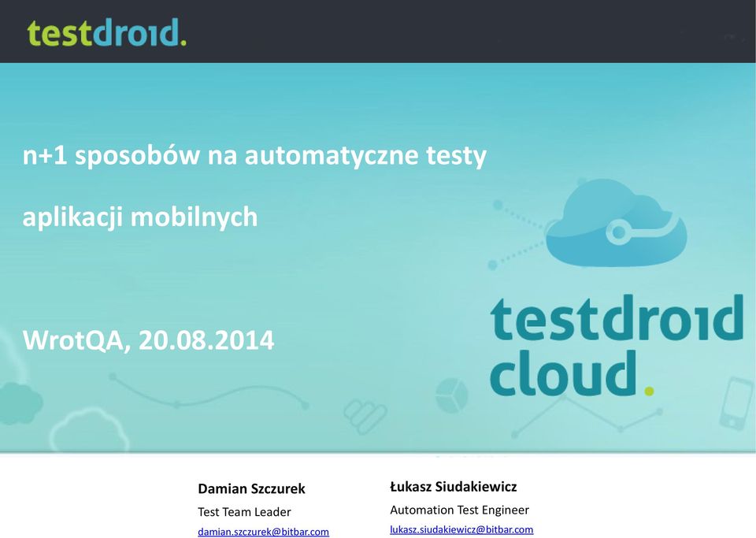Click 'WrotQA, 20.08.2014' date line

tap(149, 339)
